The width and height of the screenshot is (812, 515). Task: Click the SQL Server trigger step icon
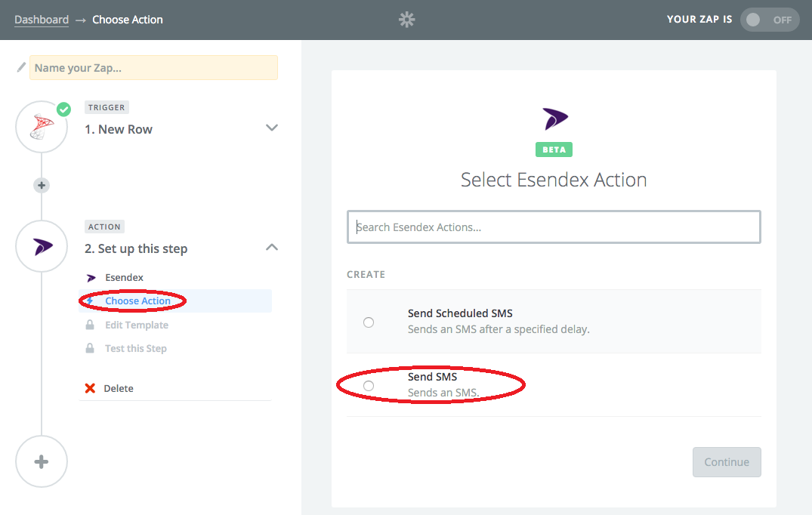coord(42,127)
